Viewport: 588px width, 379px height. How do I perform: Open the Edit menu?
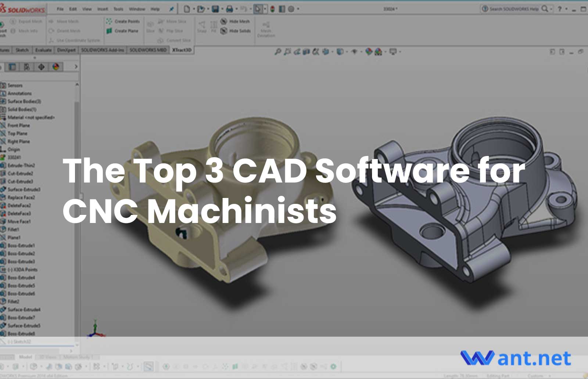(73, 9)
